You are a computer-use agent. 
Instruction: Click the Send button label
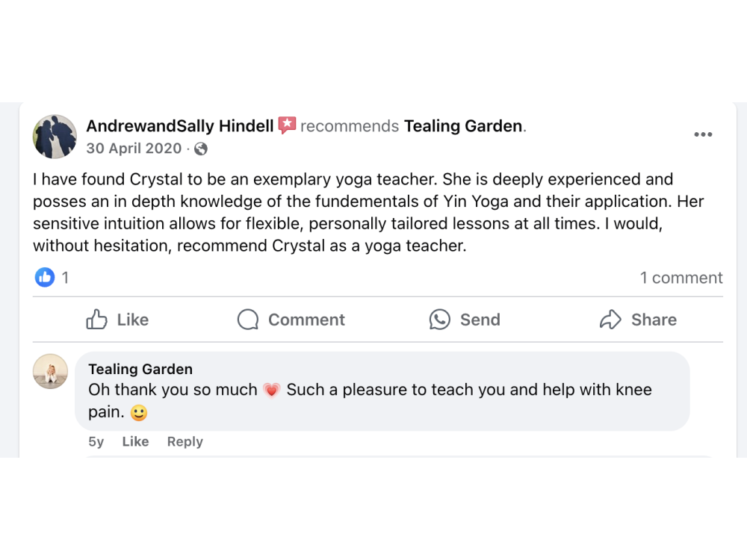point(480,320)
